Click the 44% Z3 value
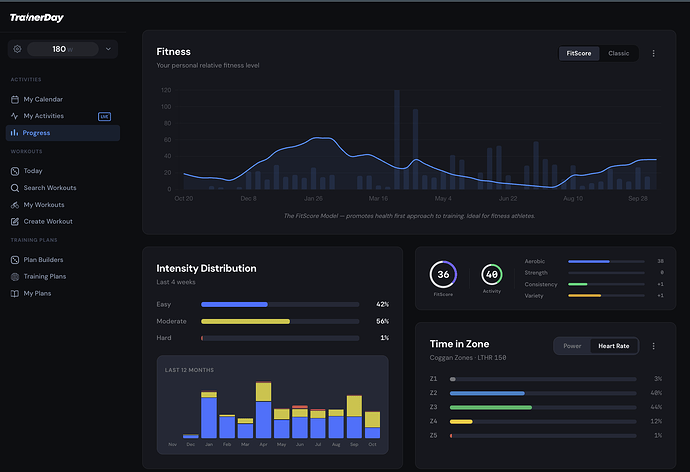This screenshot has height=472, width=690. click(656, 407)
